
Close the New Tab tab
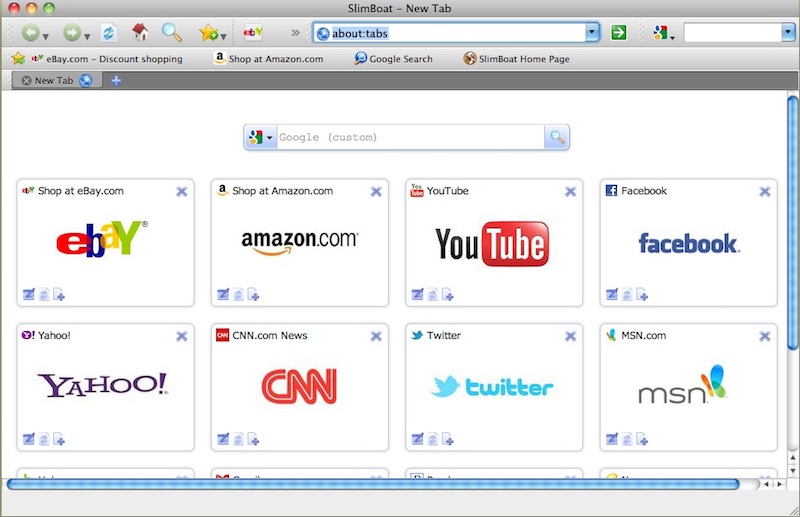coord(26,80)
